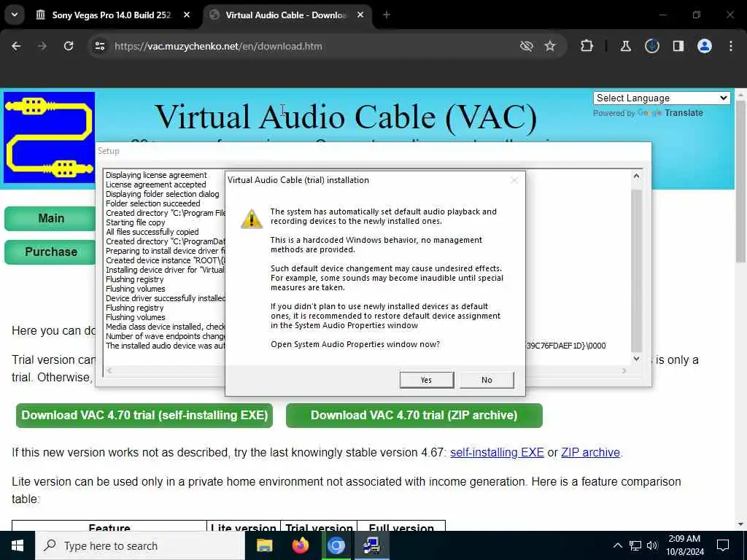Open the Main navigation button

50,219
